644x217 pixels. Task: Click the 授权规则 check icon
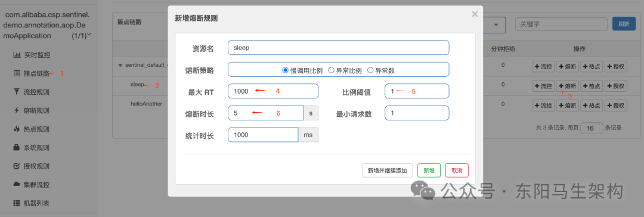coord(17,166)
